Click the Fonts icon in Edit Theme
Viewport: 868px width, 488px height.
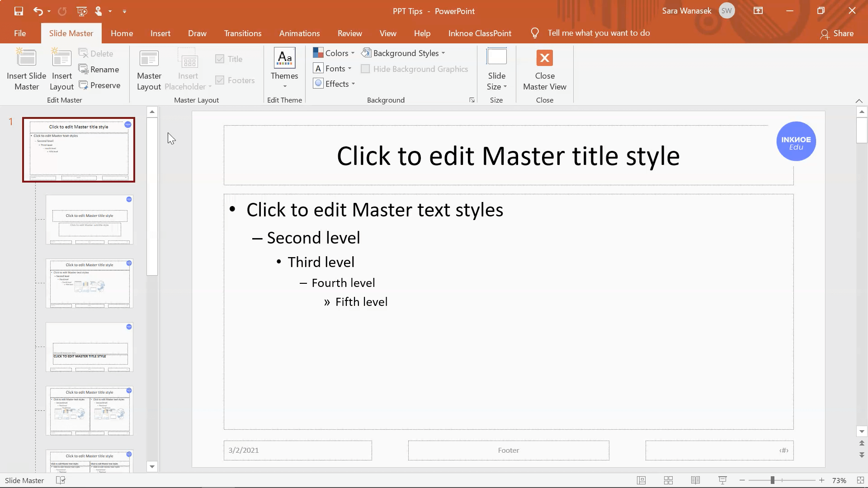tap(332, 69)
